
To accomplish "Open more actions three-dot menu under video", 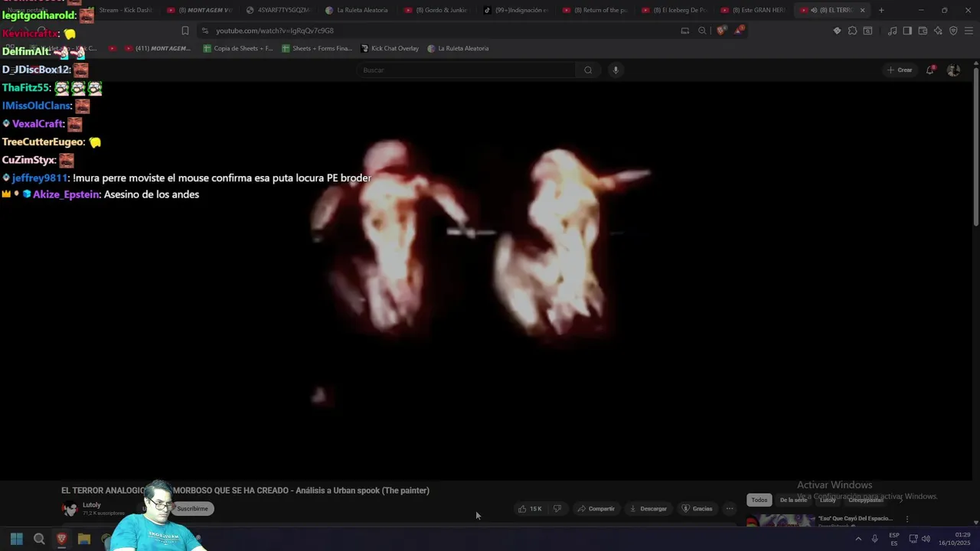I will [730, 509].
